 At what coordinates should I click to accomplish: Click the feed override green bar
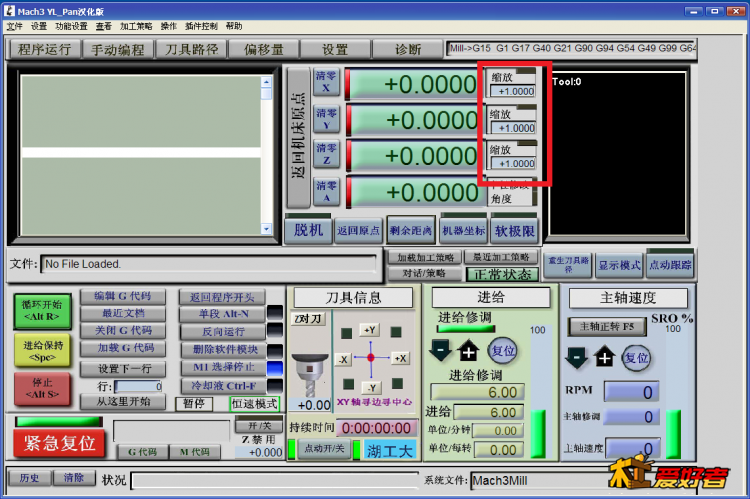tap(466, 329)
